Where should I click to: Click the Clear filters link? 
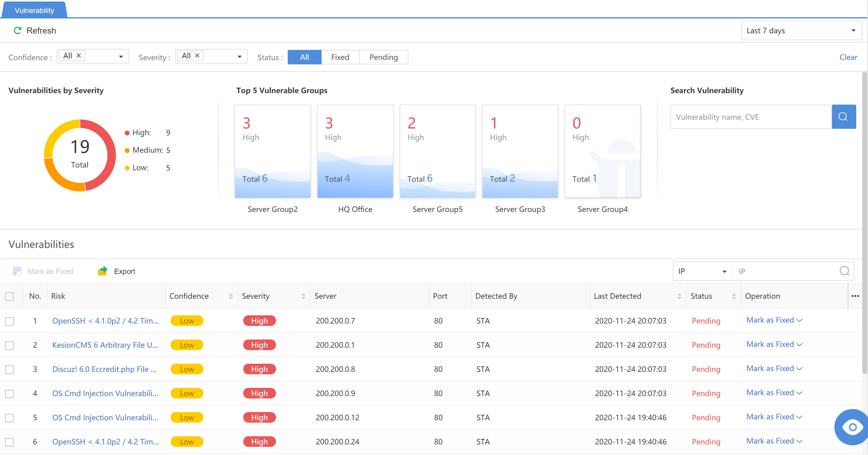(x=848, y=57)
